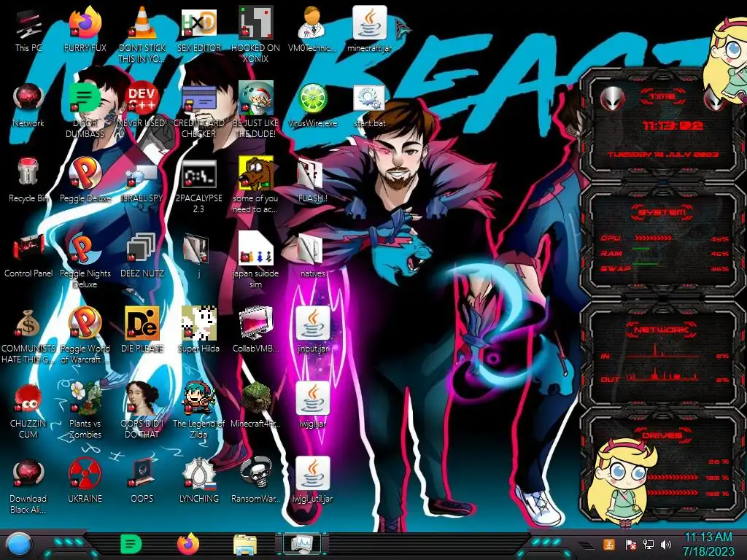
Task: Open the network tray icon
Action: point(648,545)
